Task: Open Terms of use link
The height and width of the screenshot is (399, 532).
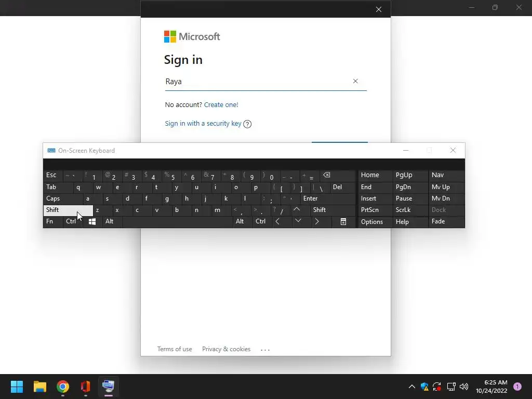Action: click(175, 349)
